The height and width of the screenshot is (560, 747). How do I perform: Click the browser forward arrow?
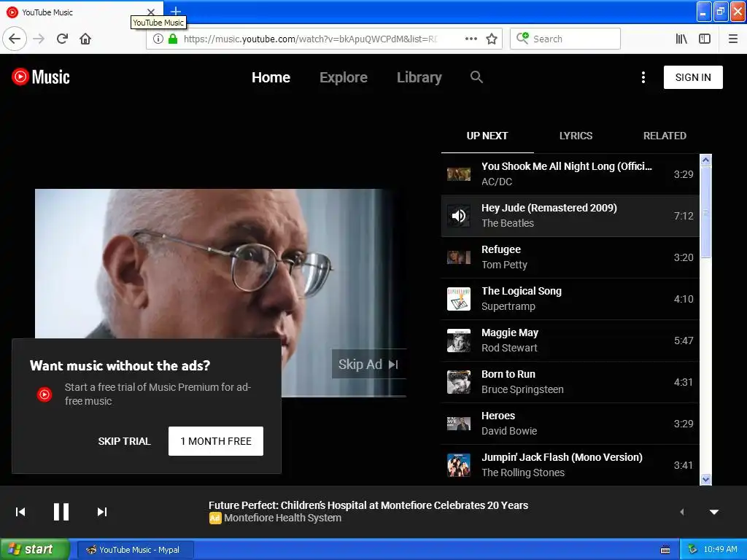point(39,39)
